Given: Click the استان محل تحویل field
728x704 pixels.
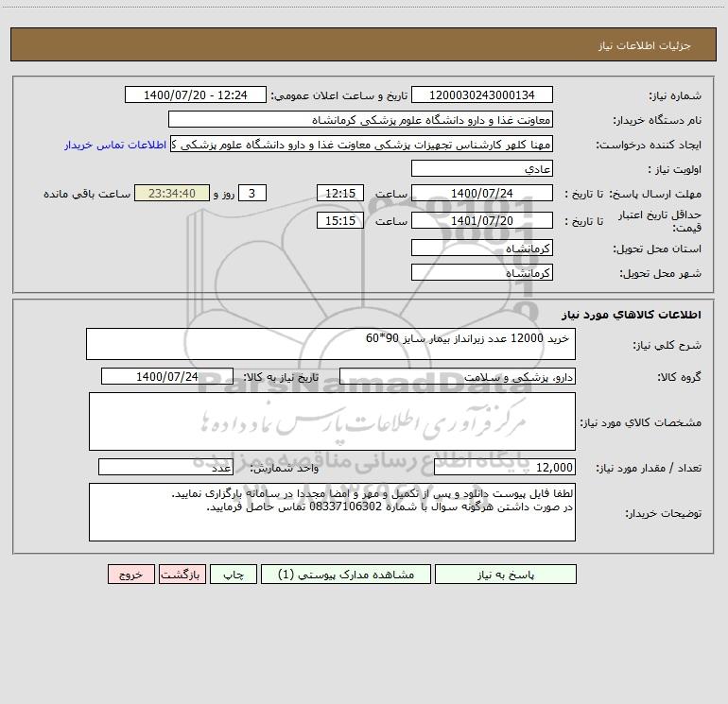Looking at the screenshot, I should point(482,248).
